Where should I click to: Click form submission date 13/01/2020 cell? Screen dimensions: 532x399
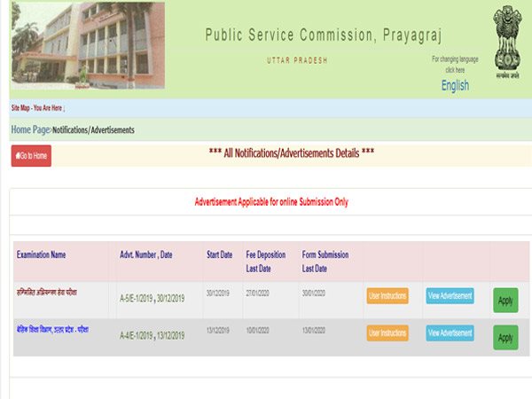pos(314,330)
